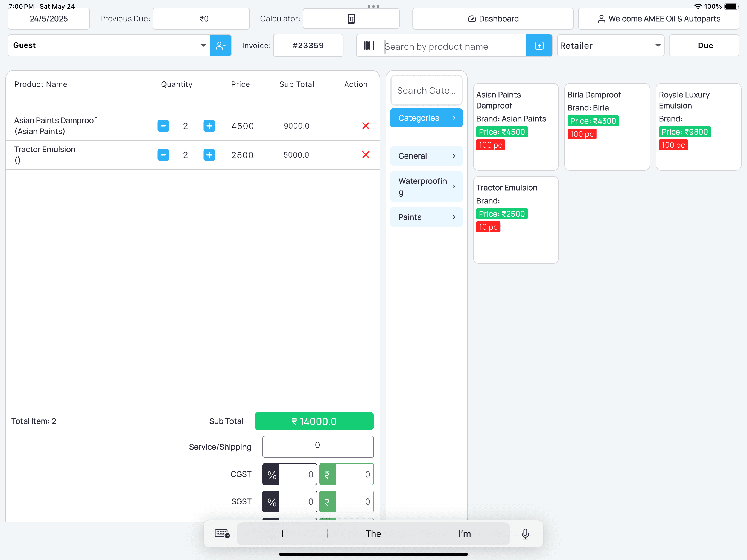Open the three-dot multitasking menu

(373, 6)
